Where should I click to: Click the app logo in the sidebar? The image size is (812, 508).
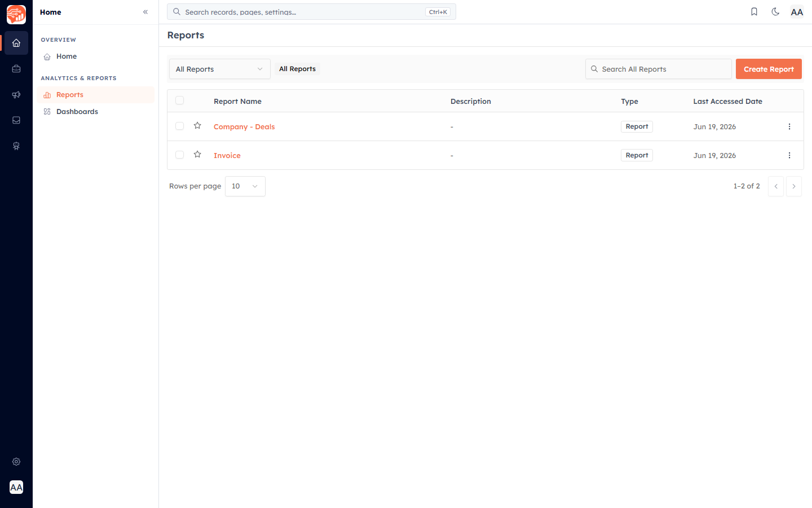(x=16, y=15)
